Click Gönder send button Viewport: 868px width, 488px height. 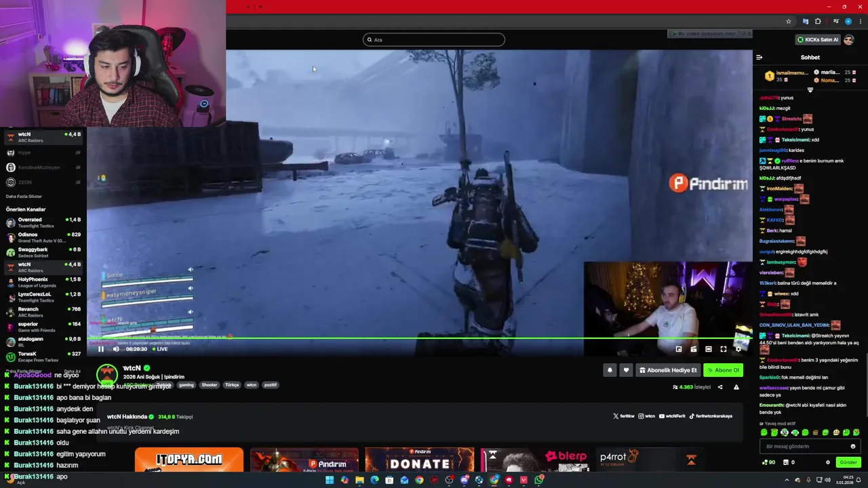click(848, 462)
